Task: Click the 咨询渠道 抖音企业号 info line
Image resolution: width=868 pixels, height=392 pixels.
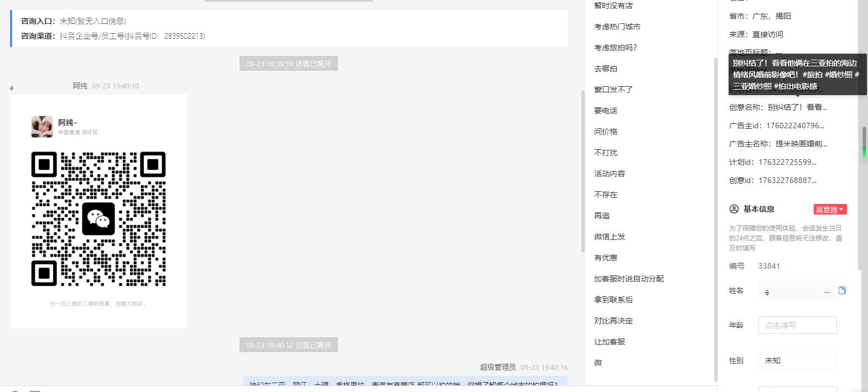Action: (113, 36)
